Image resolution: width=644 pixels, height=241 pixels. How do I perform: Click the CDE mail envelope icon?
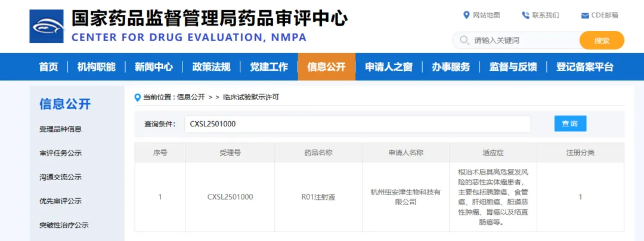[585, 16]
